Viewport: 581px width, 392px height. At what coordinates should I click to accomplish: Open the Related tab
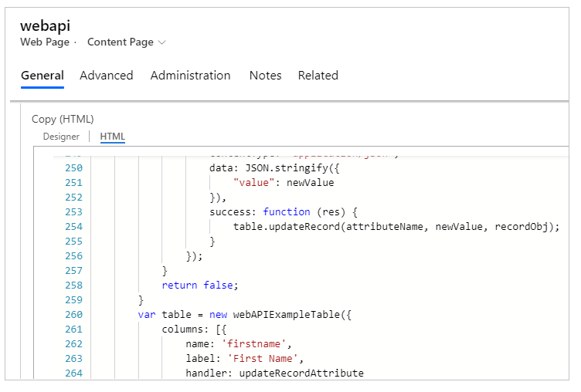(318, 76)
